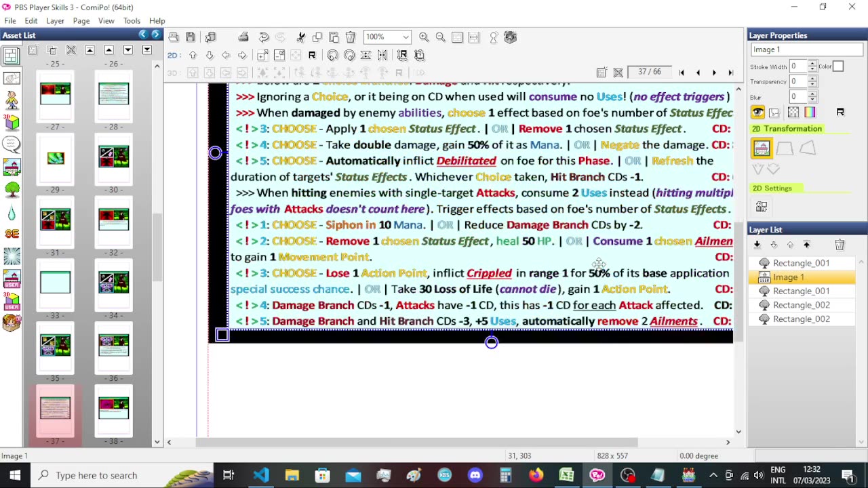
Task: Click the Print icon in the toolbar
Action: click(x=243, y=37)
